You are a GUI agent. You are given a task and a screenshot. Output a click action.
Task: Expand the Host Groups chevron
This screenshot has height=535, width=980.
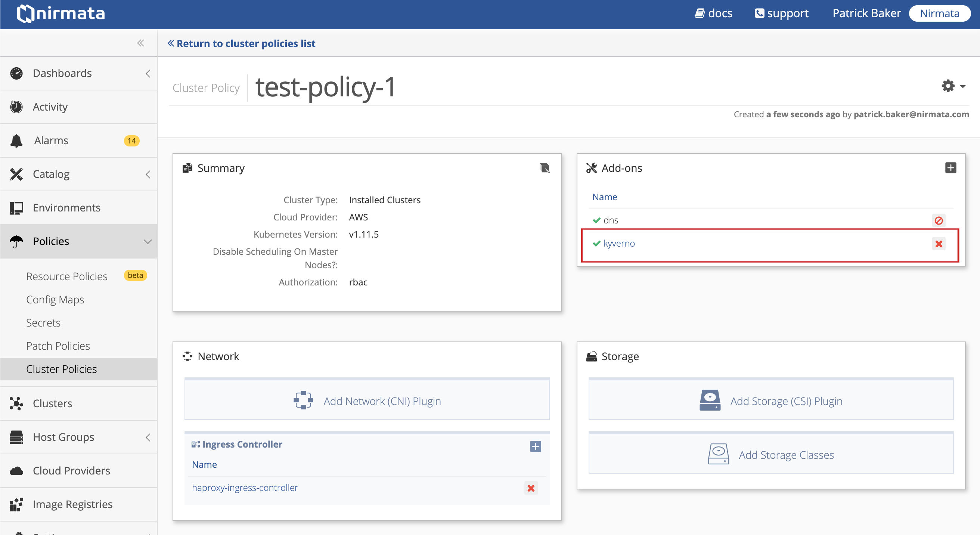pos(148,437)
